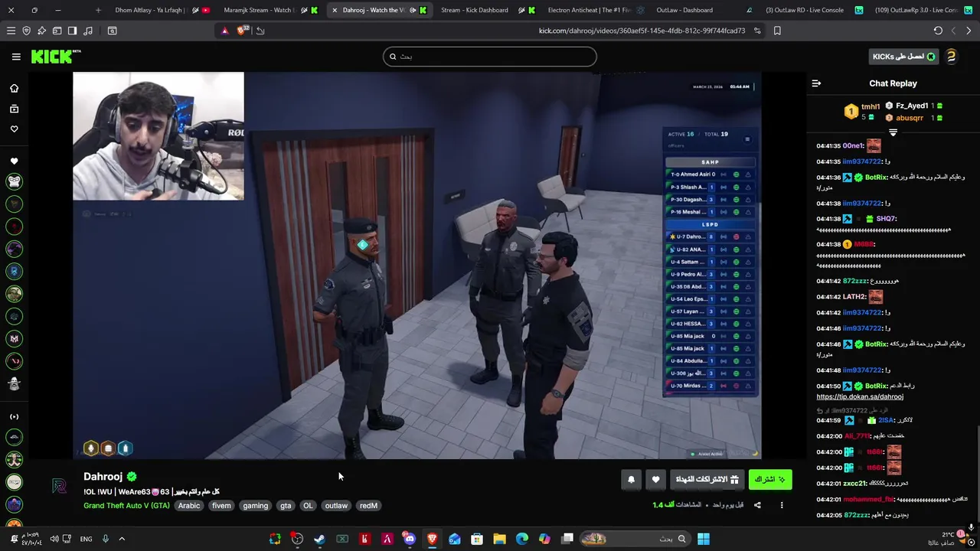Image resolution: width=980 pixels, height=551 pixels.
Task: Open Dahrooj channel avatar
Action: pos(60,487)
